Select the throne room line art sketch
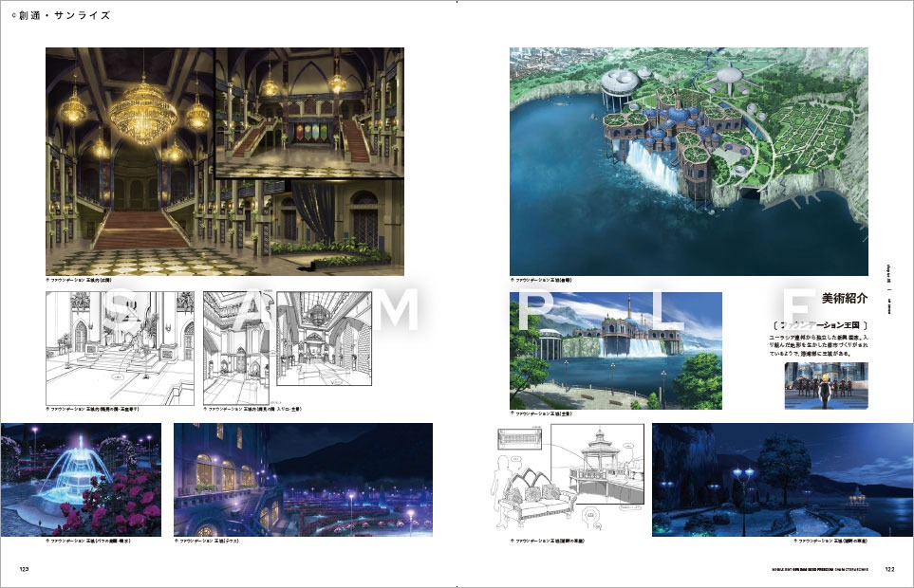Screen dimensions: 914x588 (120, 348)
